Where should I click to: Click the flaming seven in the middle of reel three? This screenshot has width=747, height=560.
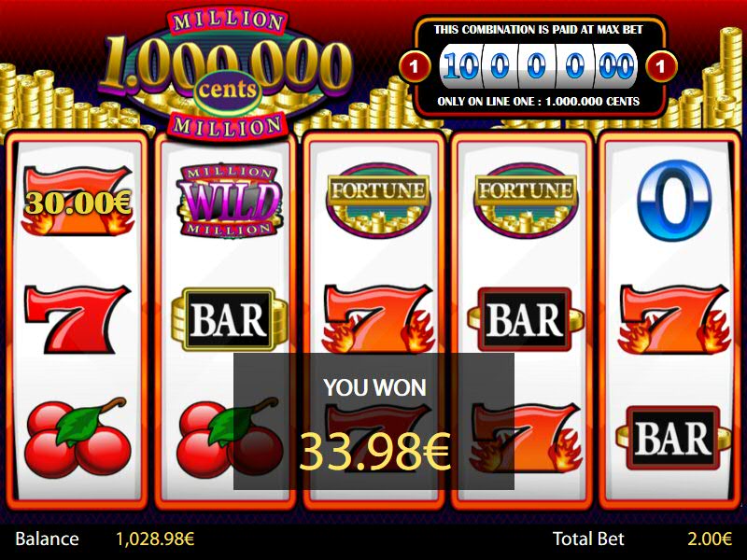378,319
